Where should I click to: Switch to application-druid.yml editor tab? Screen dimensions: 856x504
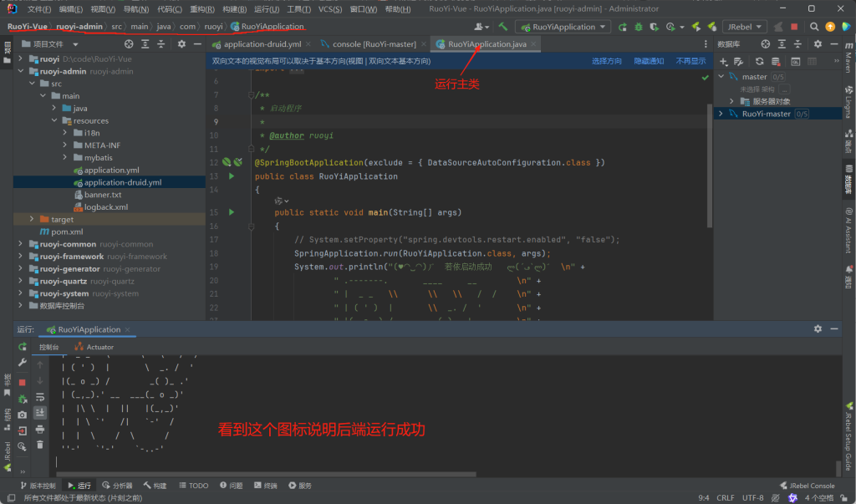(262, 44)
